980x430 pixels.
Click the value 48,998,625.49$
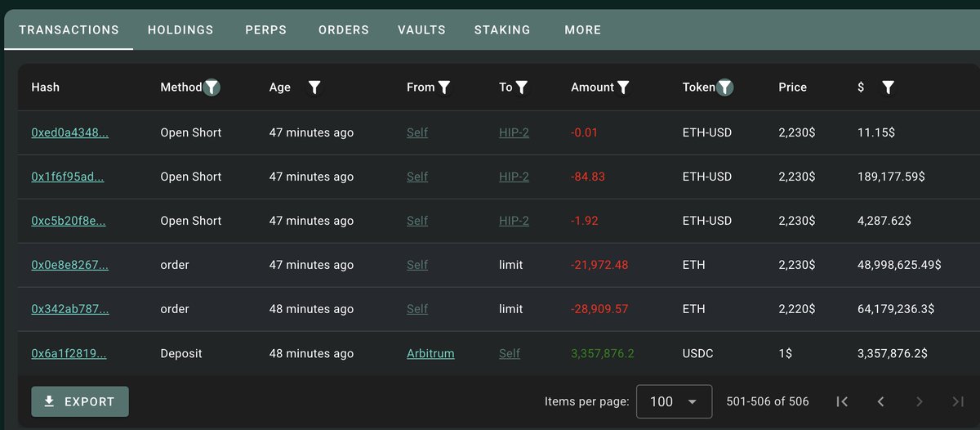coord(899,265)
